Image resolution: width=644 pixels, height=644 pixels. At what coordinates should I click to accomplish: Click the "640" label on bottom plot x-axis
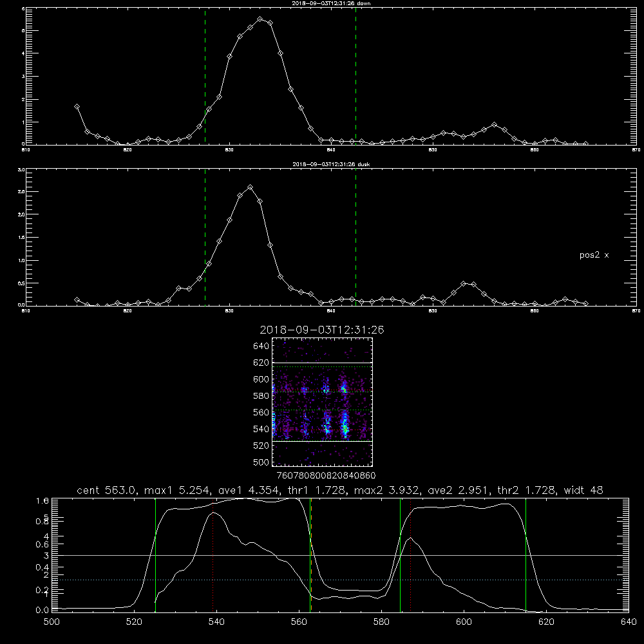pos(629,622)
